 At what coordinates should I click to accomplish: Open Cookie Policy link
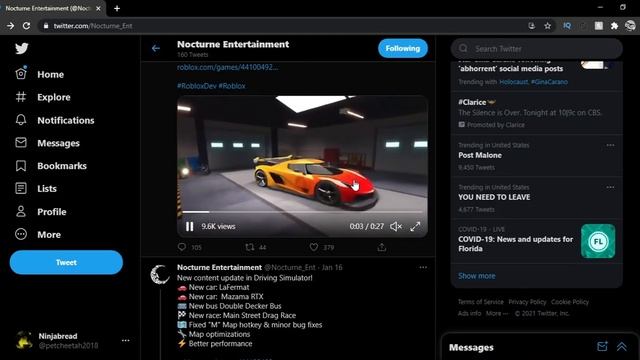[x=570, y=302]
